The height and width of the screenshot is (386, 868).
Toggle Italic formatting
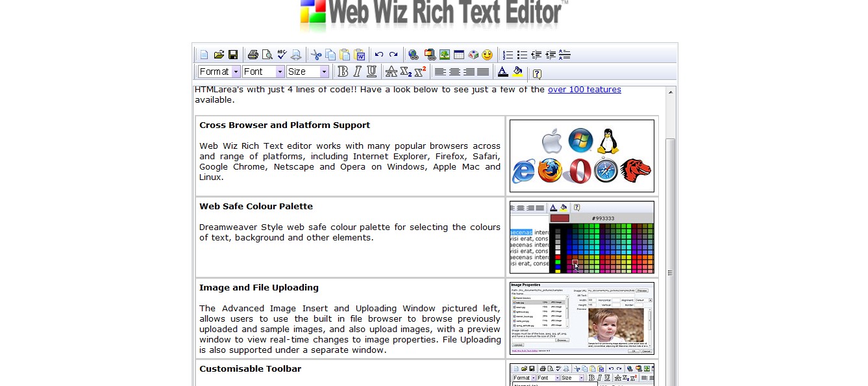pyautogui.click(x=357, y=71)
